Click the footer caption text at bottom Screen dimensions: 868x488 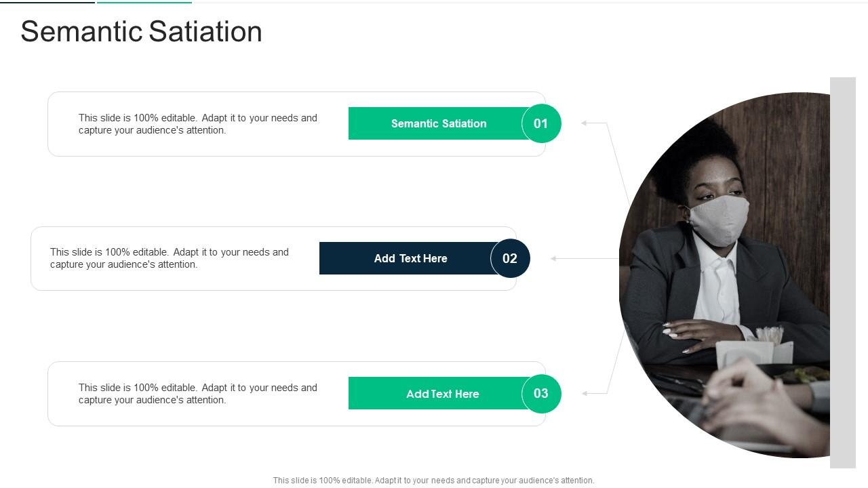pyautogui.click(x=434, y=481)
